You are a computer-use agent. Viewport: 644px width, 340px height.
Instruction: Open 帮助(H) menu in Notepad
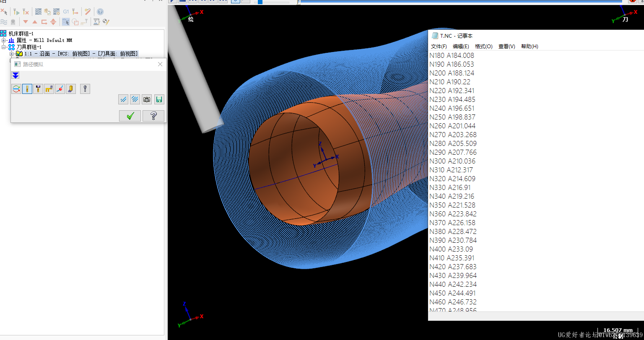tap(530, 47)
